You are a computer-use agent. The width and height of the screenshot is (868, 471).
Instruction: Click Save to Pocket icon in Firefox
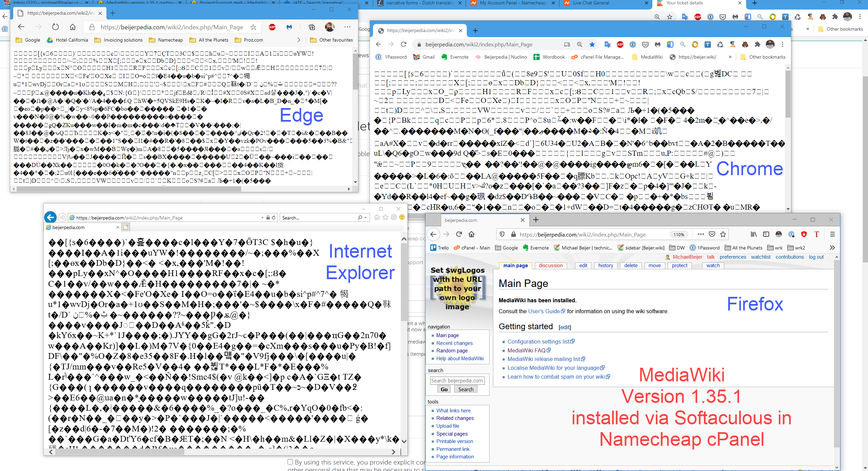click(x=712, y=234)
